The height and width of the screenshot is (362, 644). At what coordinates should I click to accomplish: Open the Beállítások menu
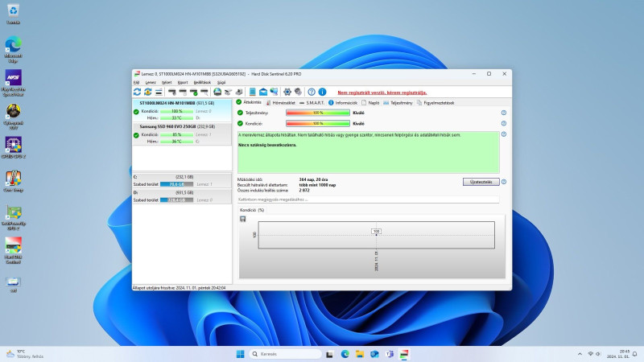click(x=202, y=83)
